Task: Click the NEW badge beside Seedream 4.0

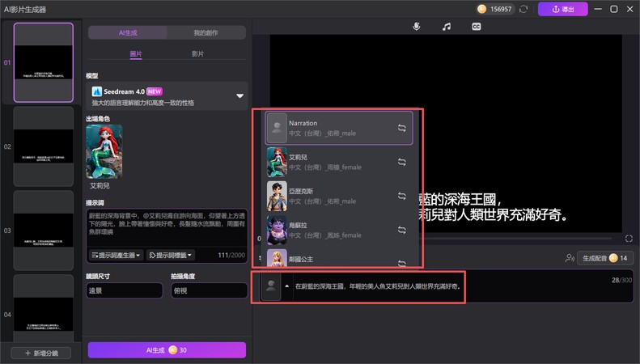Action: (x=155, y=91)
